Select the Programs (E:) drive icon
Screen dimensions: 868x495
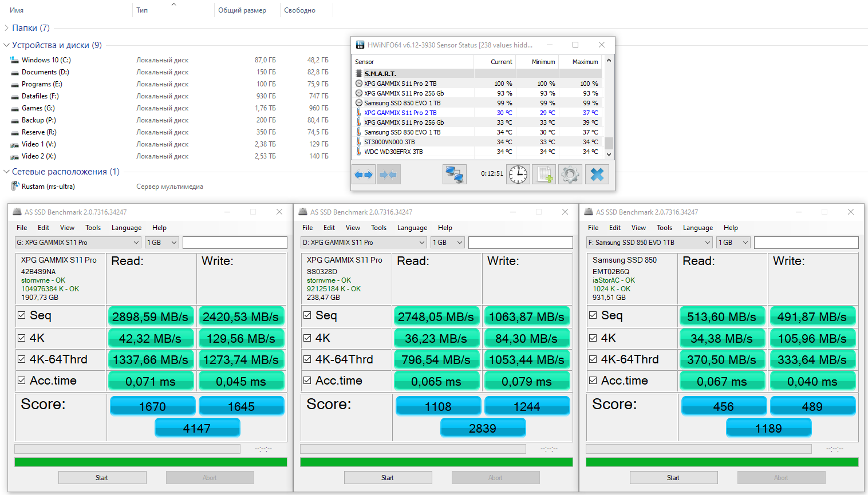click(x=14, y=84)
